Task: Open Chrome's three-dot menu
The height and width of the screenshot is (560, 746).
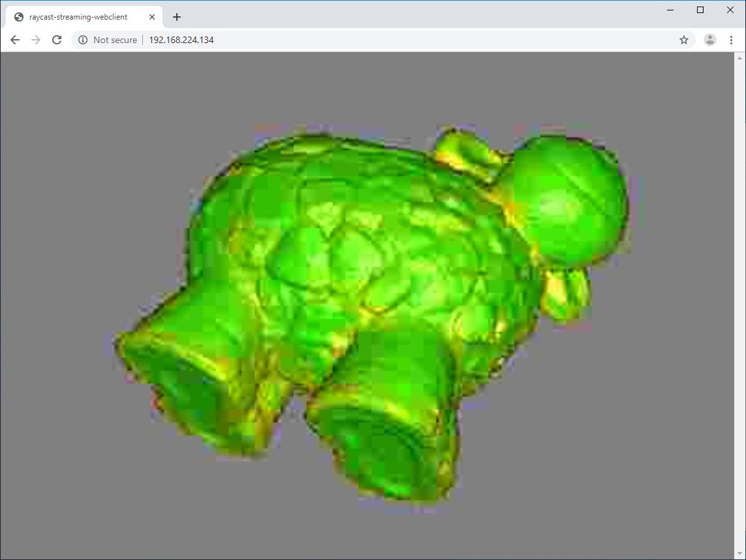Action: pyautogui.click(x=731, y=40)
